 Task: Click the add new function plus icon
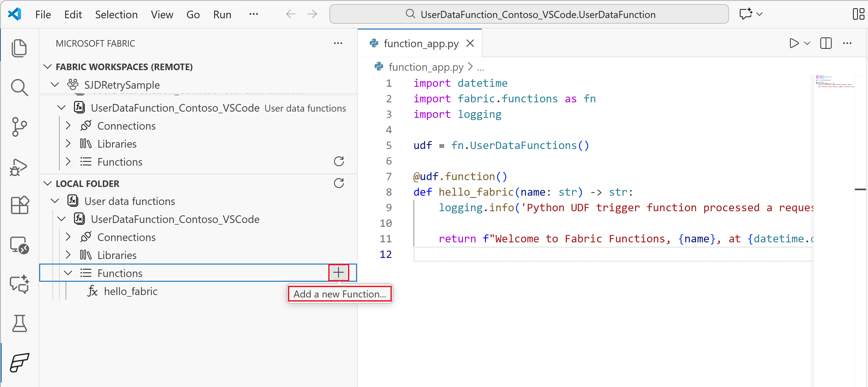(x=338, y=272)
